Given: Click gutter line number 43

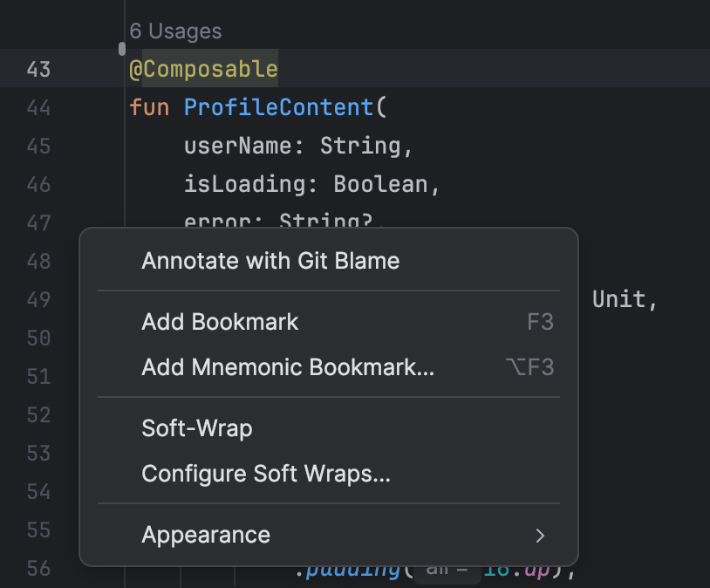Looking at the screenshot, I should click(38, 70).
